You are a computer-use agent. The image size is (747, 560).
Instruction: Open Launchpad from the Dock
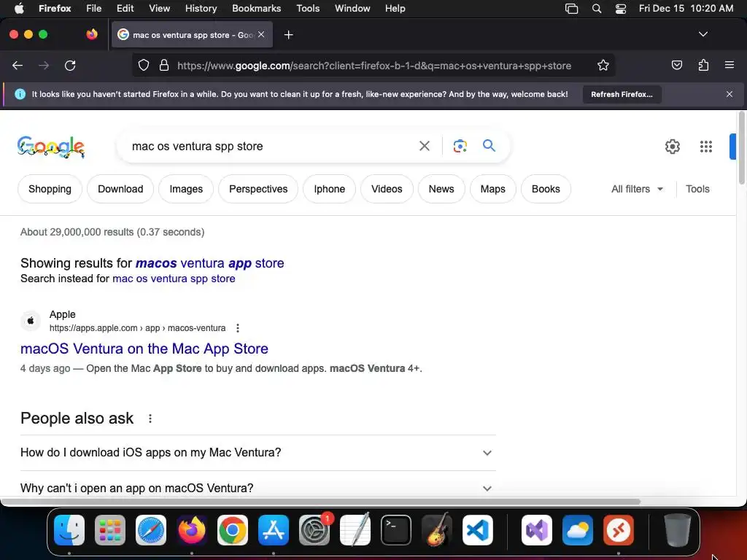click(x=110, y=530)
